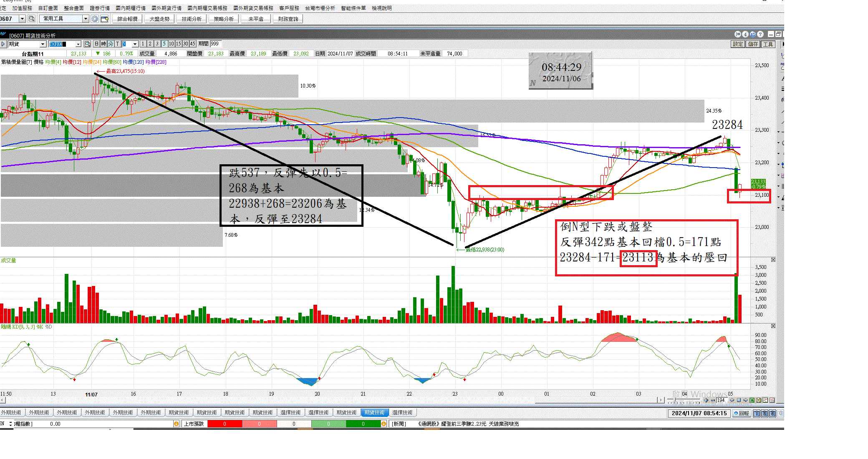
Task: Click the 技術分析 toolbar button
Action: pos(192,19)
